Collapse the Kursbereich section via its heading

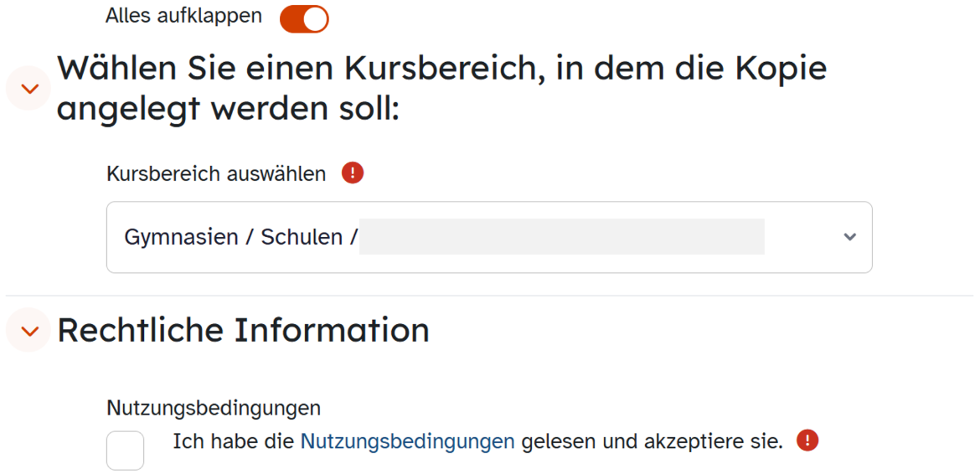click(441, 69)
